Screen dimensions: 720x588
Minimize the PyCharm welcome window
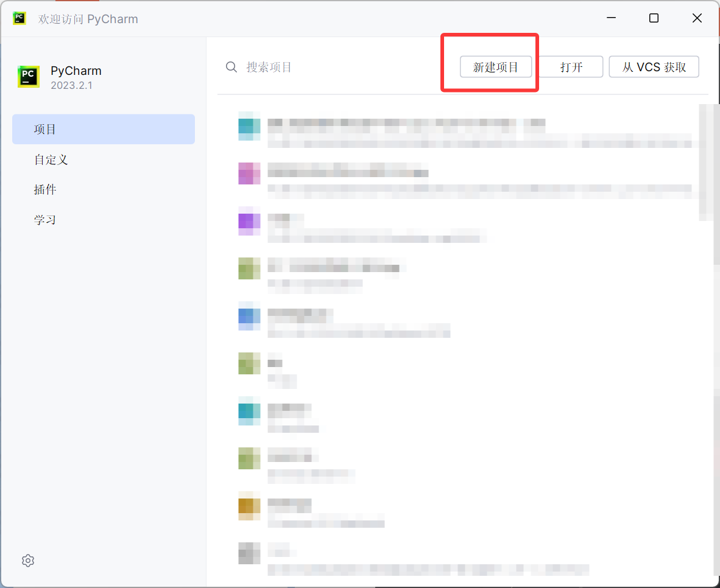point(611,18)
